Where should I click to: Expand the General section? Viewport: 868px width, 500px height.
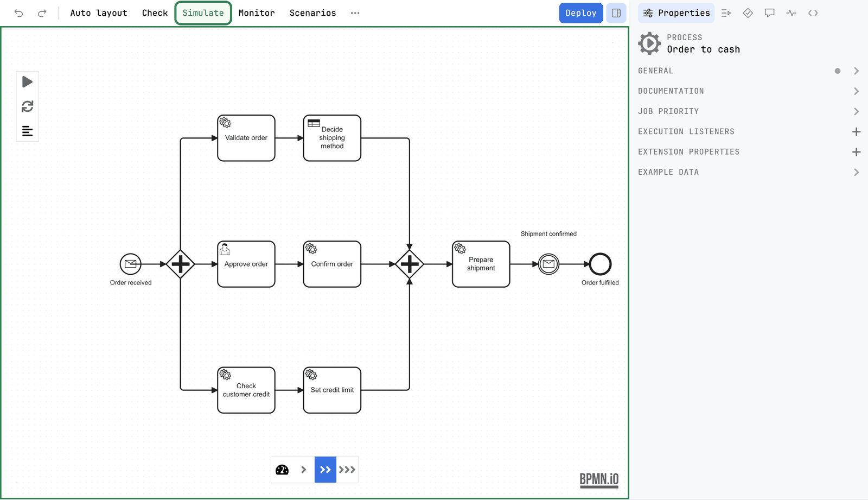click(x=749, y=71)
